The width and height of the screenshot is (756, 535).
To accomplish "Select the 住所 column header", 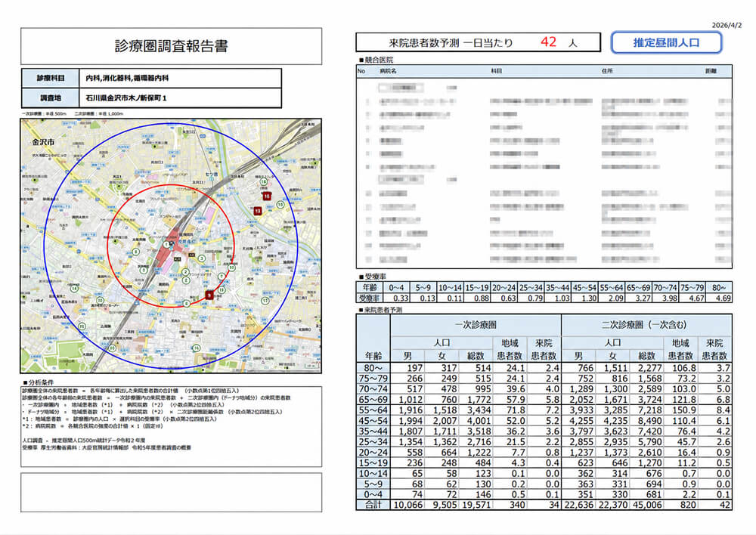I will pyautogui.click(x=607, y=71).
